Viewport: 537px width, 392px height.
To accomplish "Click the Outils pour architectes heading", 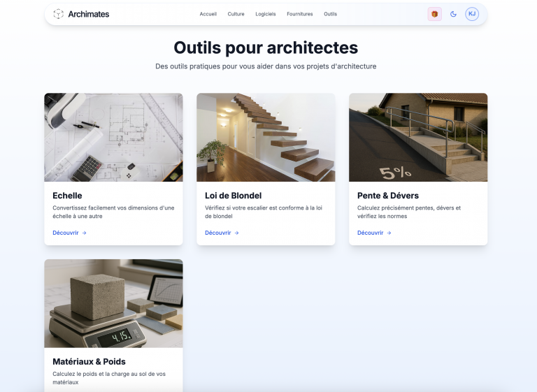I will click(x=266, y=48).
